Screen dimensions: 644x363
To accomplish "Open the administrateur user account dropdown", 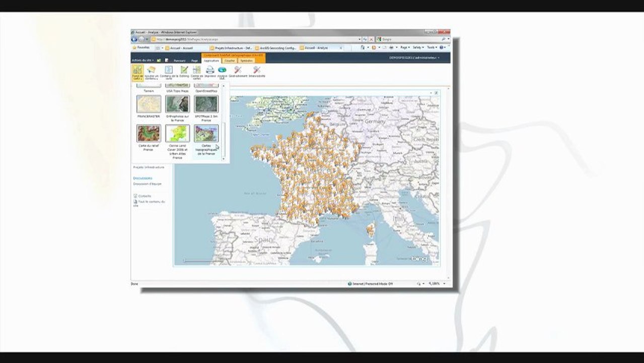I will (x=414, y=58).
